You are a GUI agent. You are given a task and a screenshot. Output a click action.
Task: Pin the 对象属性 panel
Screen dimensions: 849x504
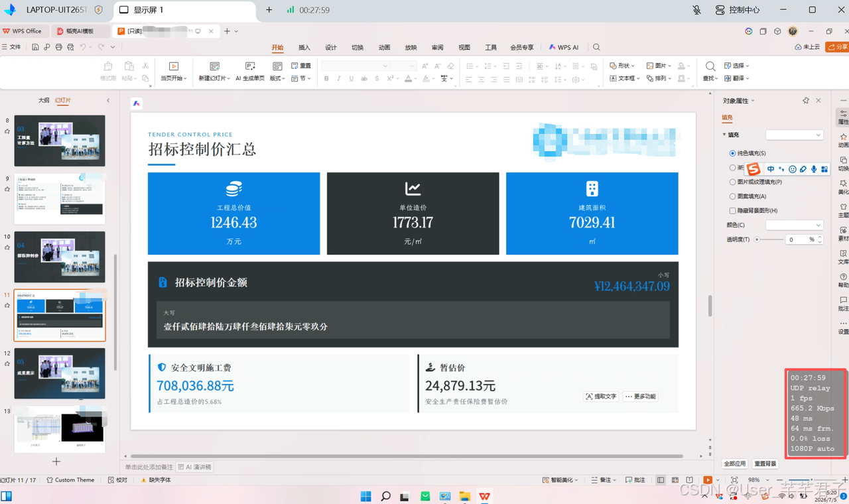[x=806, y=101]
